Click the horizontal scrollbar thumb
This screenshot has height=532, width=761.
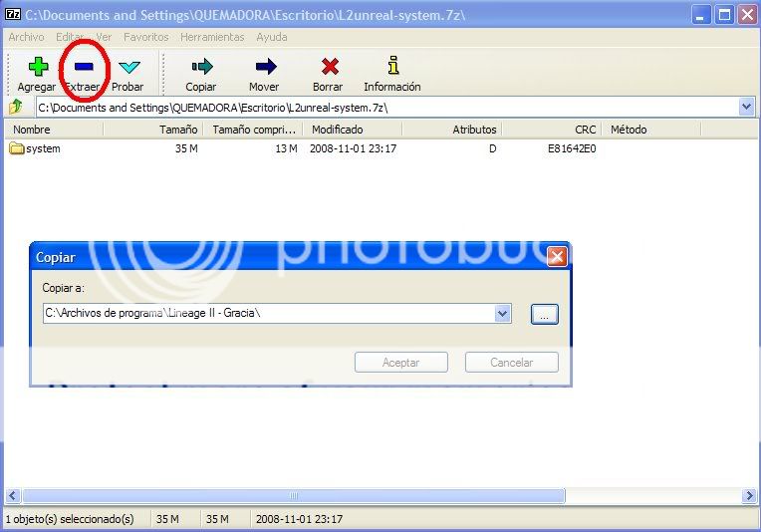(x=294, y=495)
